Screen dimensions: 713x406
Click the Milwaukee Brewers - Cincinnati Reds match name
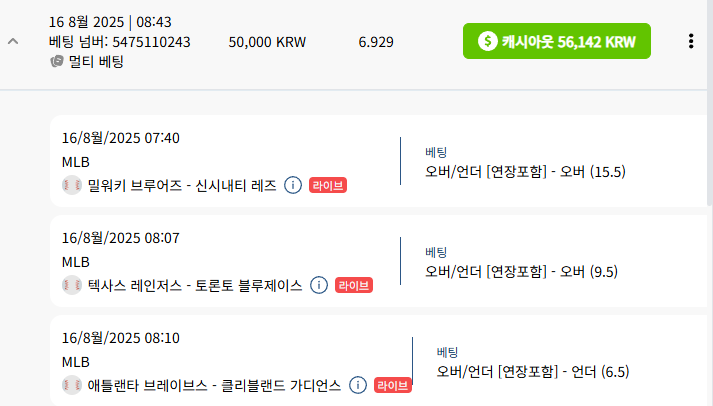point(182,185)
